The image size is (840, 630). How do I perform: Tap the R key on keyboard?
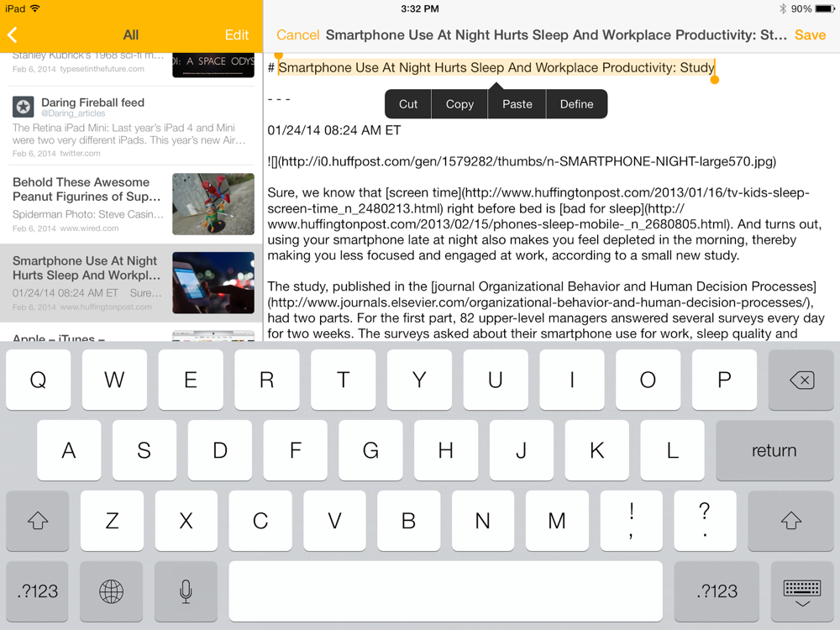pos(267,381)
